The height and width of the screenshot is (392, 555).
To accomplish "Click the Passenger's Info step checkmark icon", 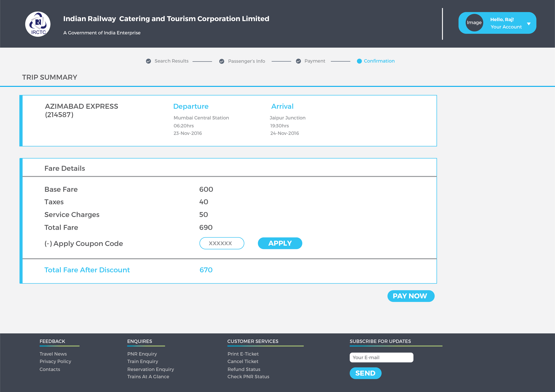I will 222,61.
